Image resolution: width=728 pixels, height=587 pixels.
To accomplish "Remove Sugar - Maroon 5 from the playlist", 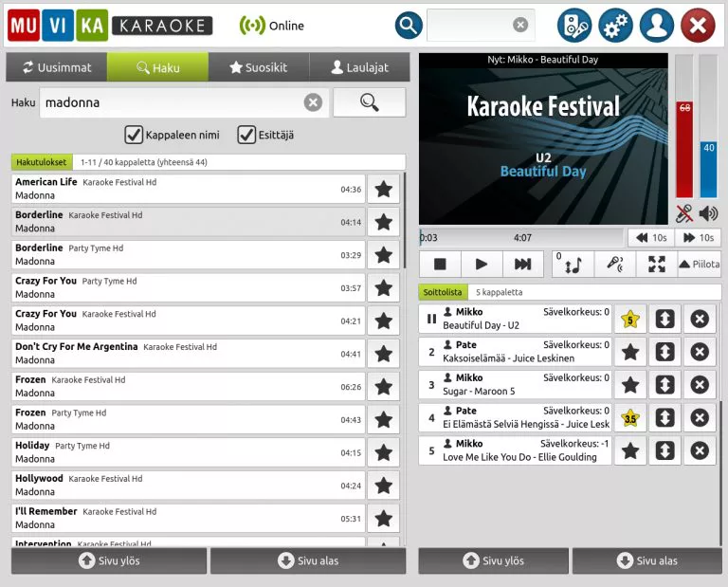I will (x=700, y=385).
